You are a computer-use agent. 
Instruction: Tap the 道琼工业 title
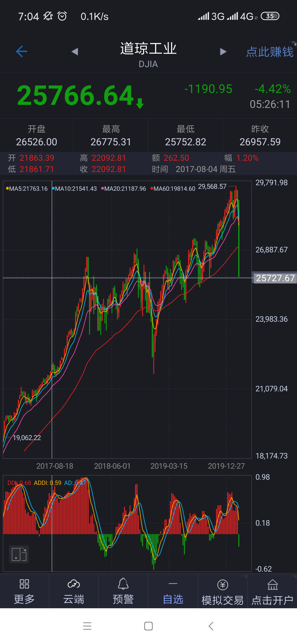coord(148,48)
